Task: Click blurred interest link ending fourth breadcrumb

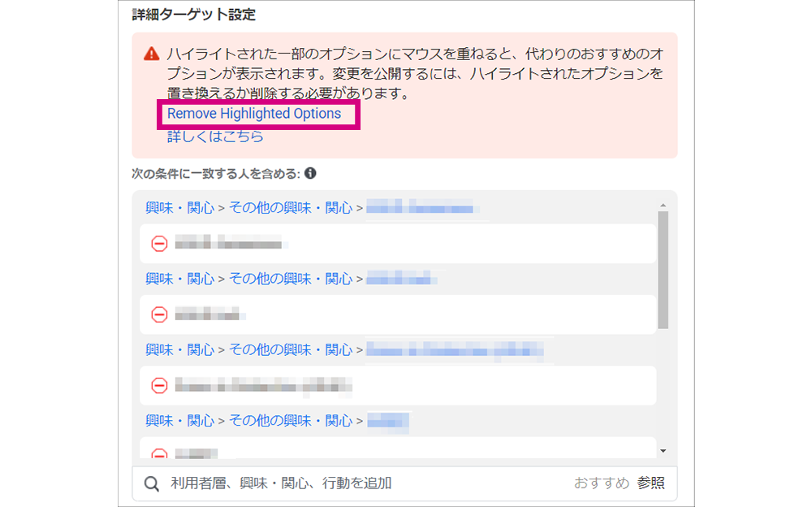Action: tap(388, 422)
